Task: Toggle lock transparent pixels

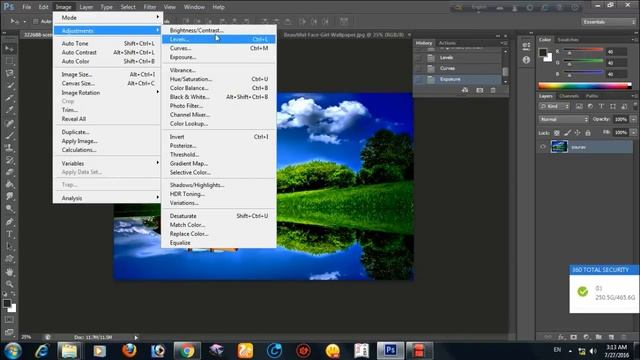Action: 557,133
